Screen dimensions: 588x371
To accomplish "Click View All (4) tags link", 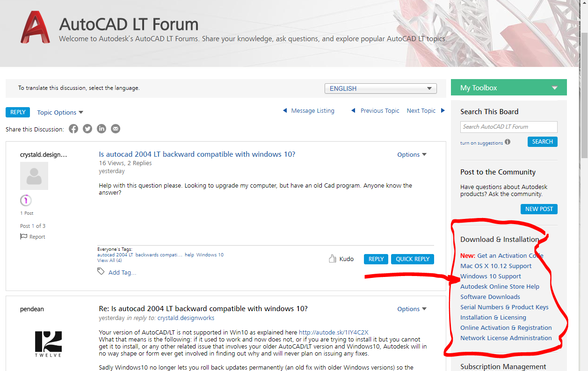I will [x=109, y=261].
